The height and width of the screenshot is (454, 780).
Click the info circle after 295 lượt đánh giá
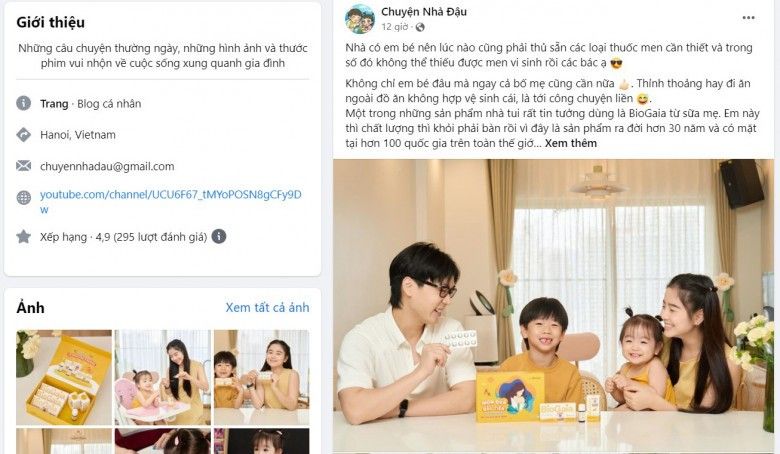[x=219, y=236]
